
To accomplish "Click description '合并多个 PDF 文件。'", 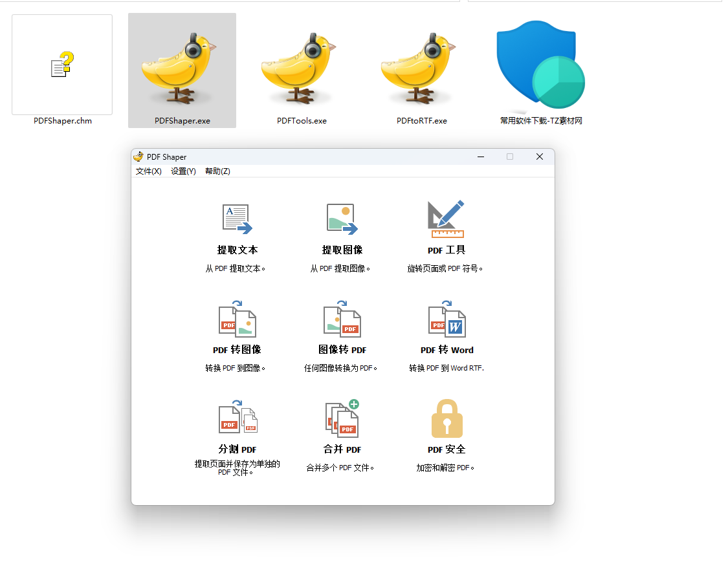I will [340, 468].
